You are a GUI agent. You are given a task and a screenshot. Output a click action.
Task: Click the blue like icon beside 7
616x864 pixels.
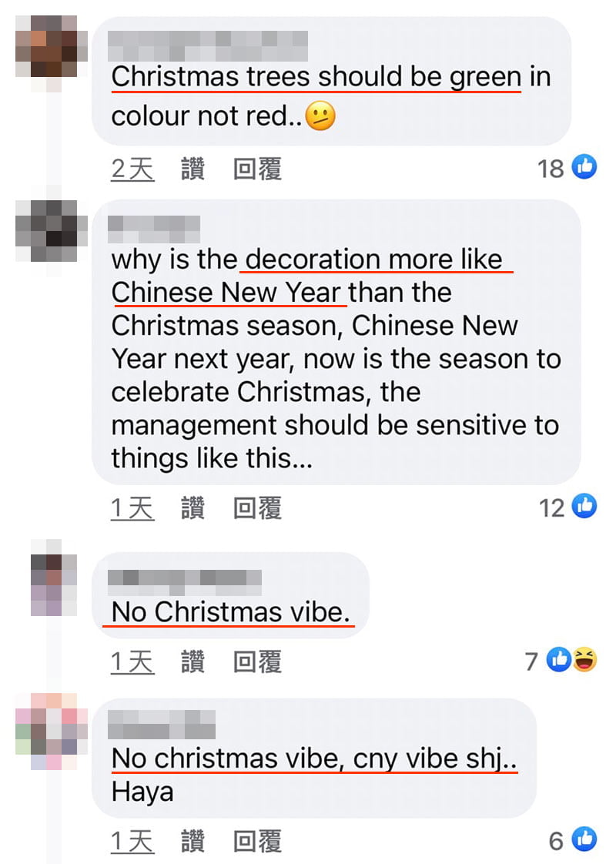click(x=559, y=660)
